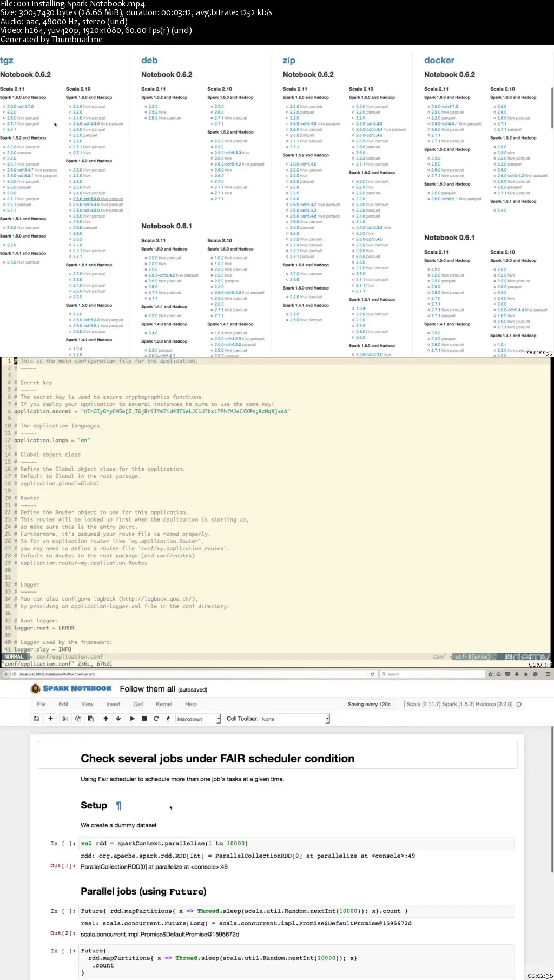Copy the selected cell using the toolbar icon
The width and height of the screenshot is (554, 980).
pos(78,719)
